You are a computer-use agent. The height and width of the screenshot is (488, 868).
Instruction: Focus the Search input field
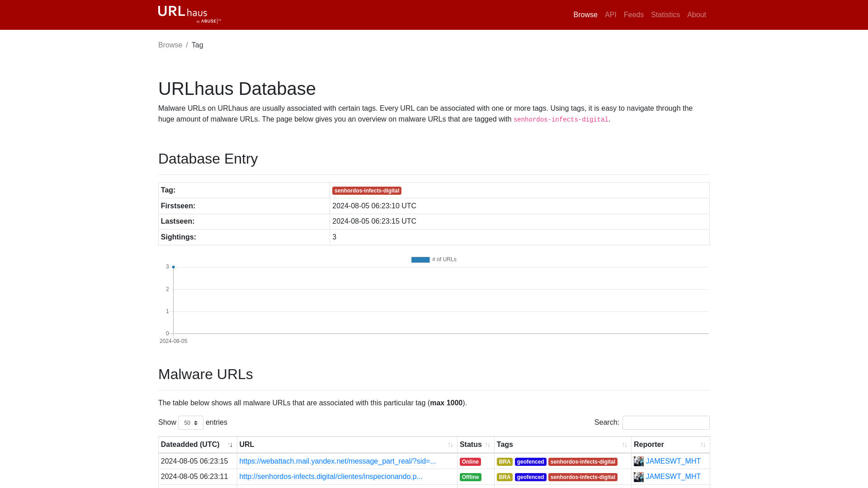[665, 423]
